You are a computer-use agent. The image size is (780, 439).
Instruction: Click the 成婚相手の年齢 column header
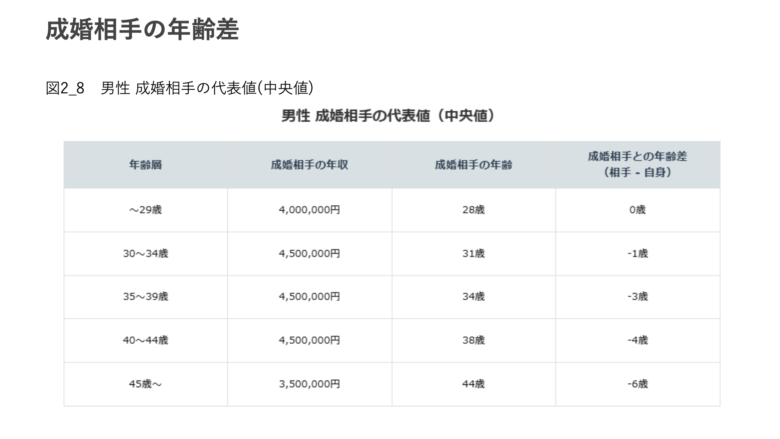(x=474, y=165)
